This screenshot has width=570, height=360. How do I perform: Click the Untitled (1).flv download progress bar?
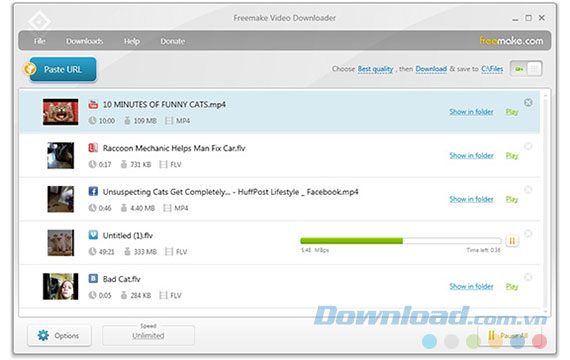pos(401,241)
